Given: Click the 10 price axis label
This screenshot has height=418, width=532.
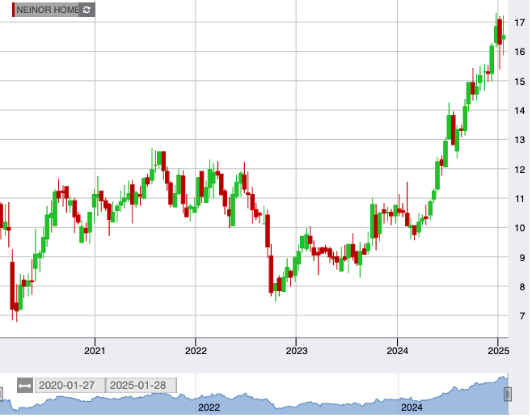Looking at the screenshot, I should 520,228.
